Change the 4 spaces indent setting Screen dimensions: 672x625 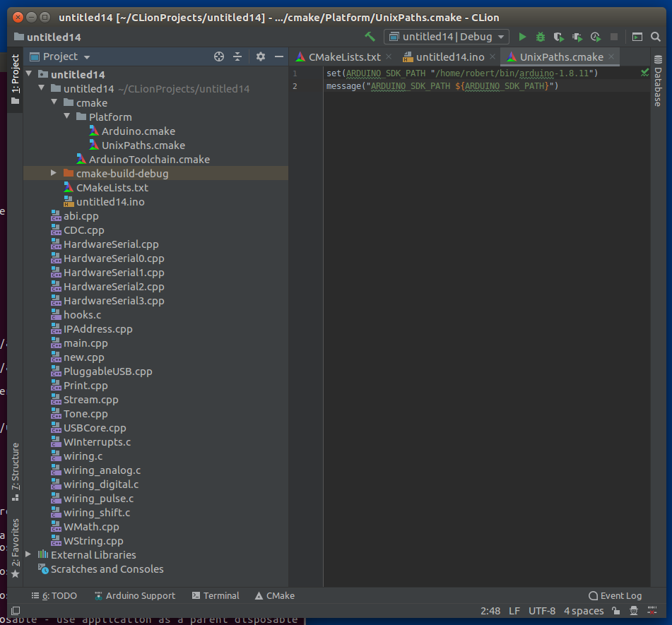point(584,611)
